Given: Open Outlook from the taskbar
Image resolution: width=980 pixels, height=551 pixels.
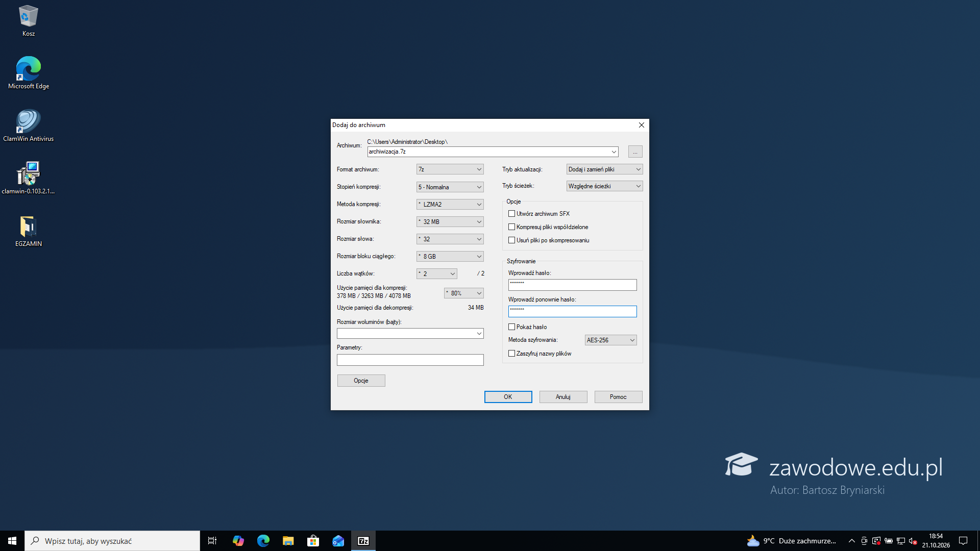Looking at the screenshot, I should click(x=338, y=541).
